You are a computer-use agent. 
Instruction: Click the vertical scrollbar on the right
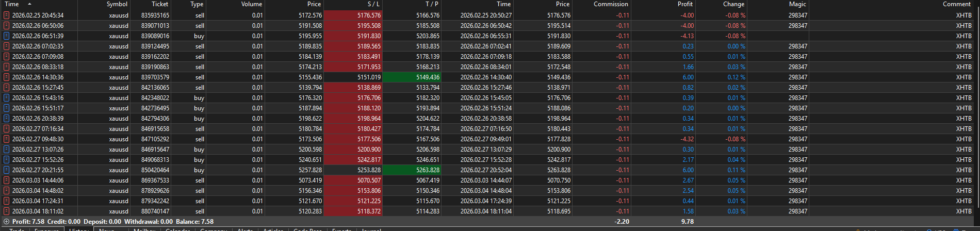[977, 103]
